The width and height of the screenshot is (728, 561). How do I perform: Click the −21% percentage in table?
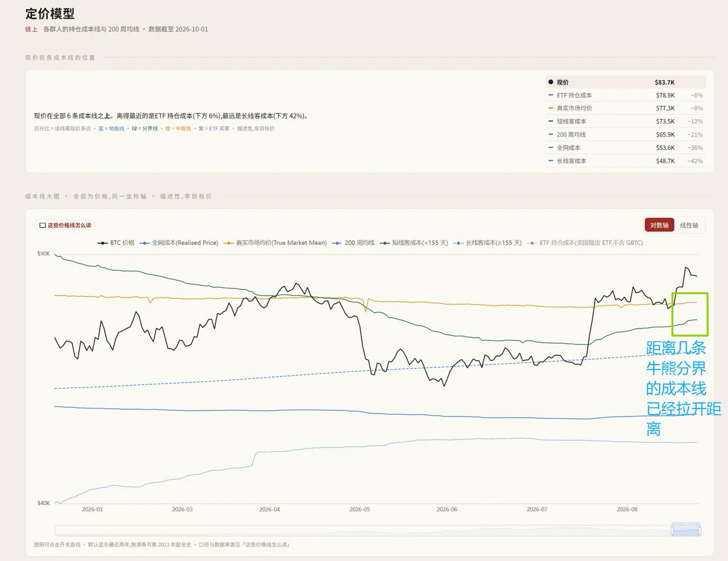click(695, 135)
